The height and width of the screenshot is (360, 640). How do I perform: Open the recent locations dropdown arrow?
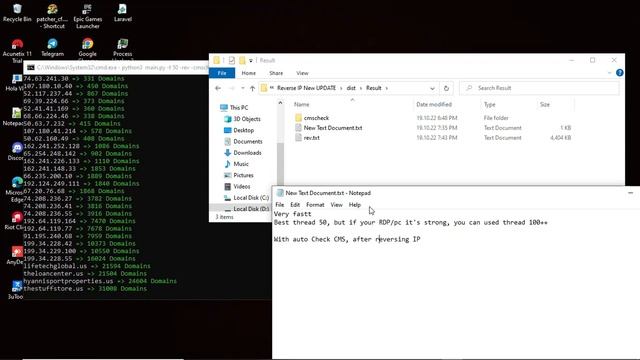(x=242, y=88)
